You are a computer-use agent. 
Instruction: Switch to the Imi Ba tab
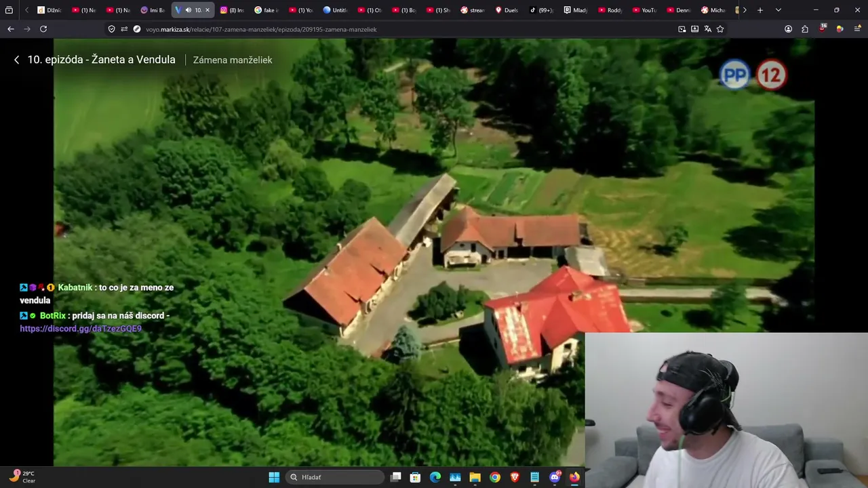tap(153, 10)
